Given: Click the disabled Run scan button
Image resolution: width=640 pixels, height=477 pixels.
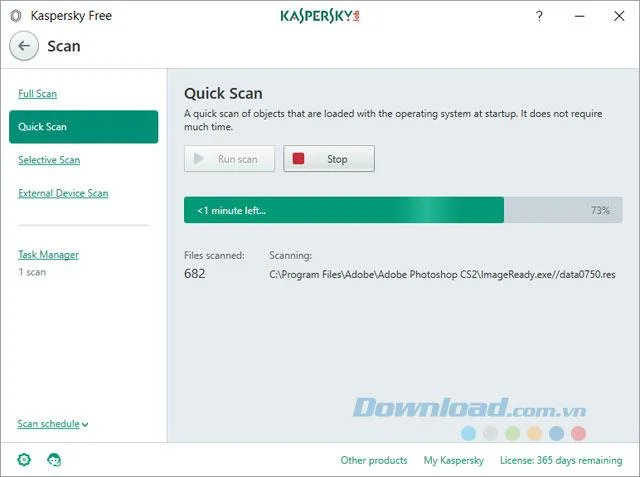Looking at the screenshot, I should tap(229, 159).
